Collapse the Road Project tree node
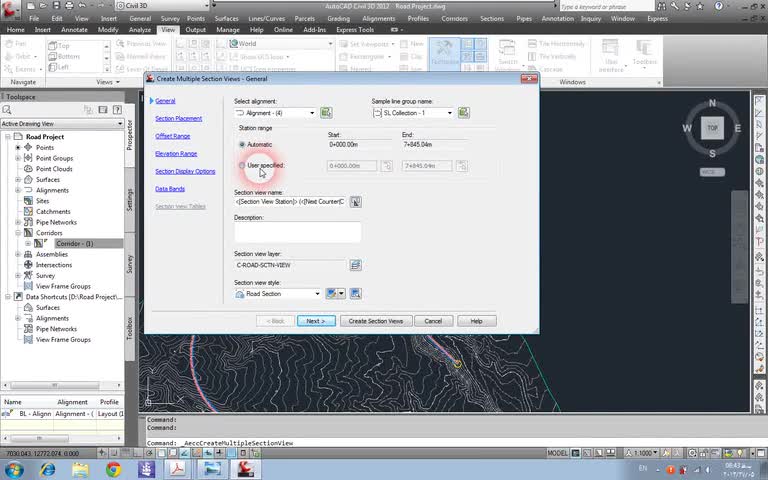 click(x=7, y=137)
